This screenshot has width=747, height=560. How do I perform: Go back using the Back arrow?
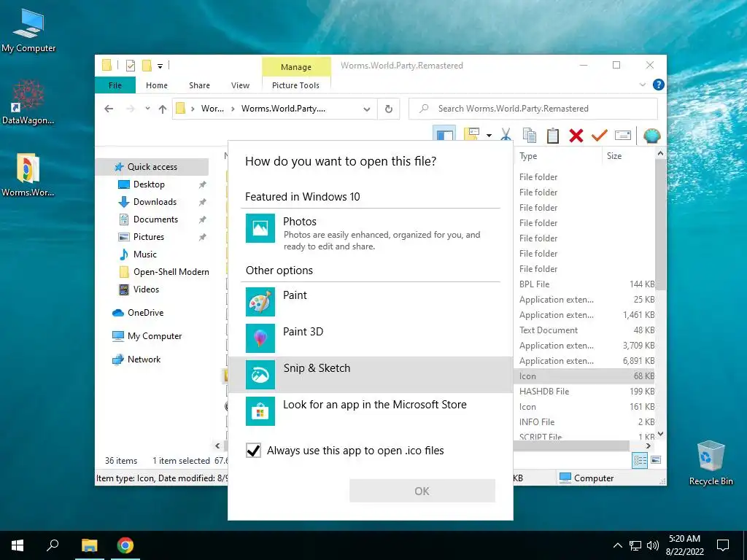pos(109,109)
